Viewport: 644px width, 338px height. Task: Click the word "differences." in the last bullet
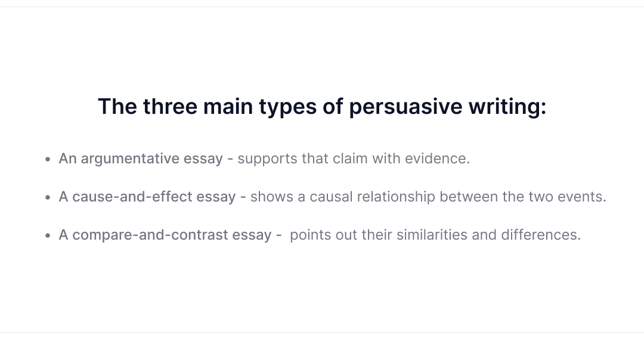(x=541, y=235)
